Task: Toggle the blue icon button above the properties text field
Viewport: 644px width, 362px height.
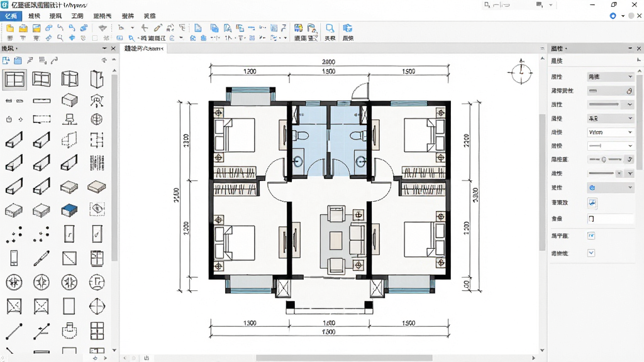Action: point(592,203)
